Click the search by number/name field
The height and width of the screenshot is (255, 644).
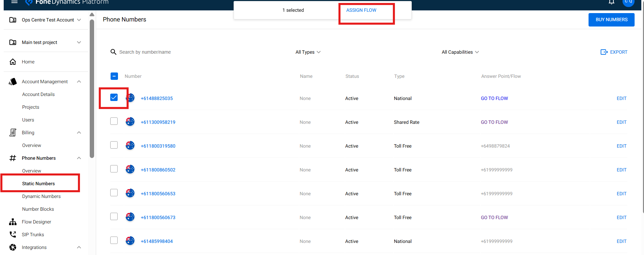[145, 52]
